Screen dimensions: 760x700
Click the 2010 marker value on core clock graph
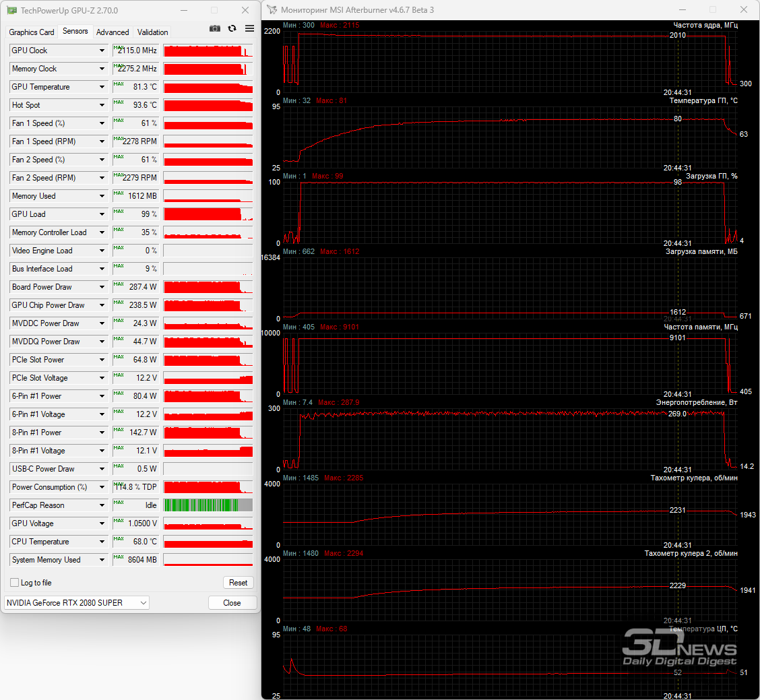pos(678,36)
